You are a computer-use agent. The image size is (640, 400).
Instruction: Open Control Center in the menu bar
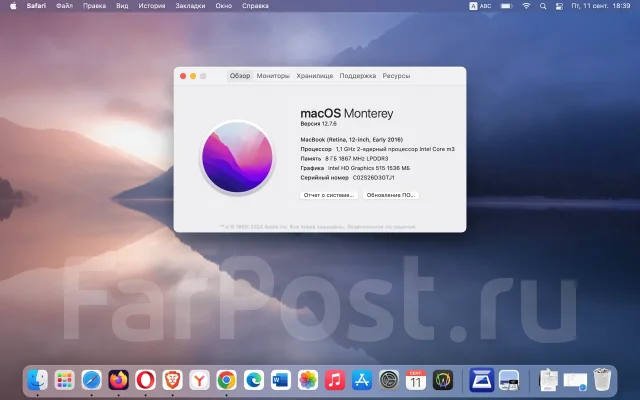pos(559,6)
